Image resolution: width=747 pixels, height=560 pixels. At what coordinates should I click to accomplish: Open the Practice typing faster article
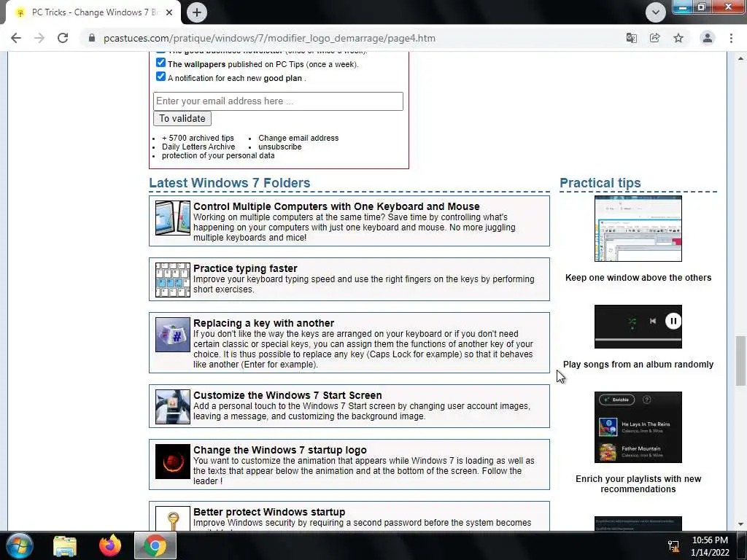click(245, 268)
